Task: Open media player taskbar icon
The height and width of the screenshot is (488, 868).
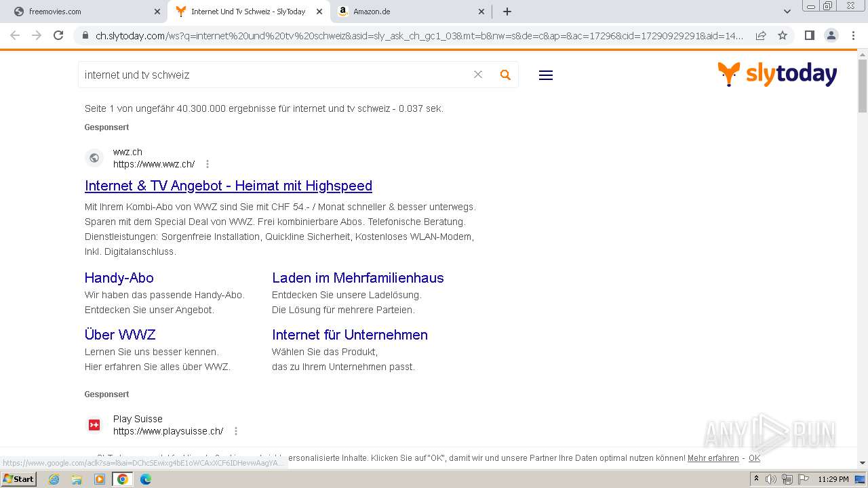Action: click(100, 479)
